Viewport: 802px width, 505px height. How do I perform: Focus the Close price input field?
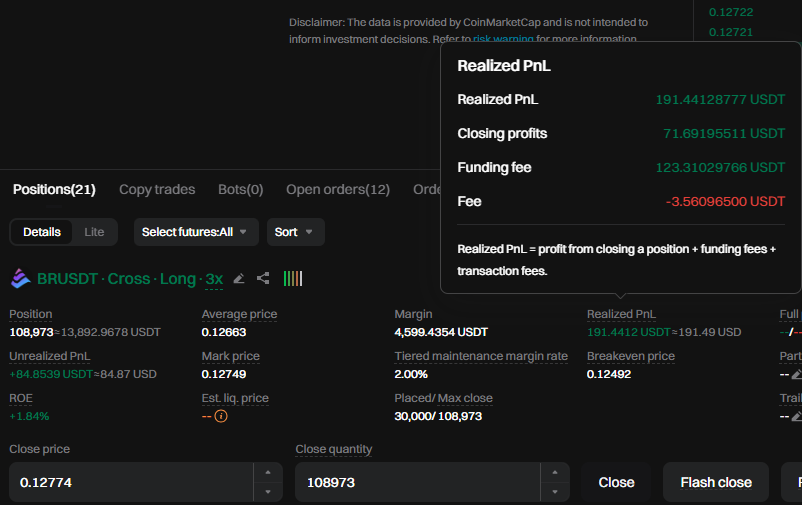click(131, 482)
